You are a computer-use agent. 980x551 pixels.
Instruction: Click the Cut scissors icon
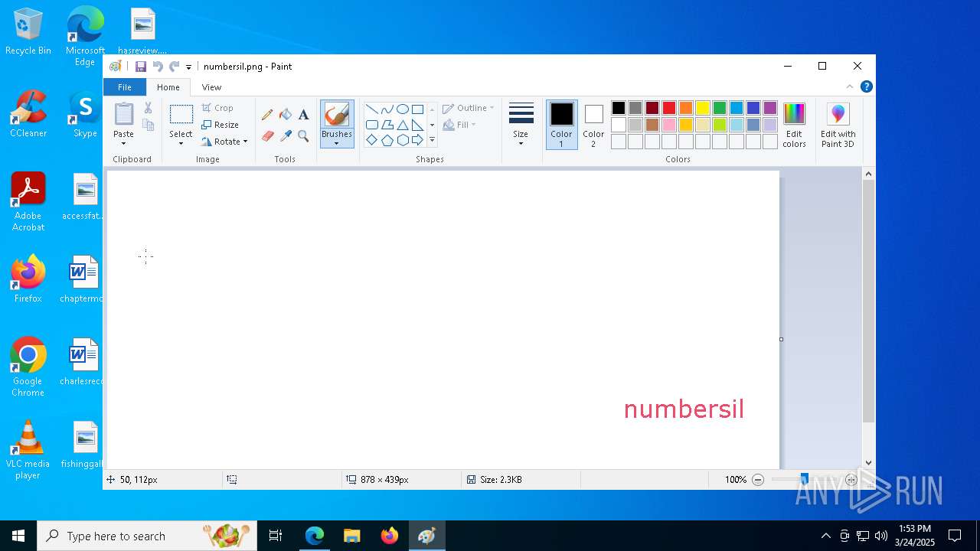click(148, 108)
